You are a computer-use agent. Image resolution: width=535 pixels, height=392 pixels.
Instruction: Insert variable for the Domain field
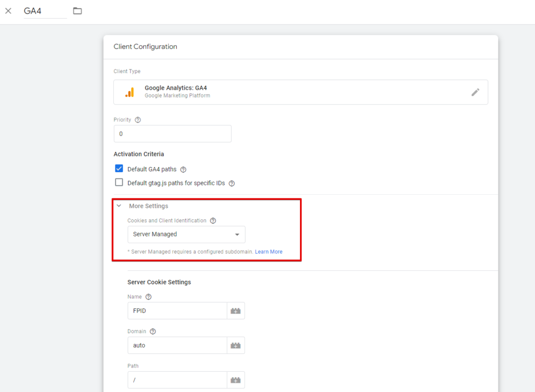(236, 346)
